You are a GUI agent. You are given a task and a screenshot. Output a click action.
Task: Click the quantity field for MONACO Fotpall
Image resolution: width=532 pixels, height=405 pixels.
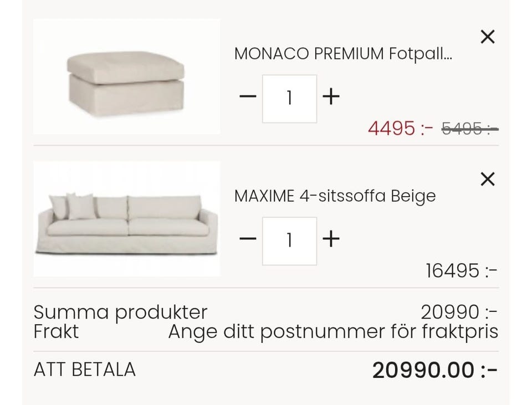pos(289,99)
